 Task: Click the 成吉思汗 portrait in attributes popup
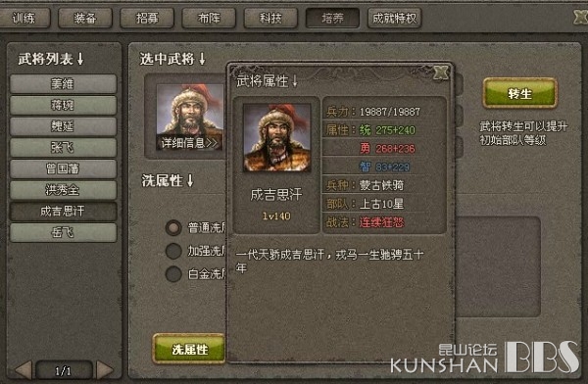pos(277,137)
